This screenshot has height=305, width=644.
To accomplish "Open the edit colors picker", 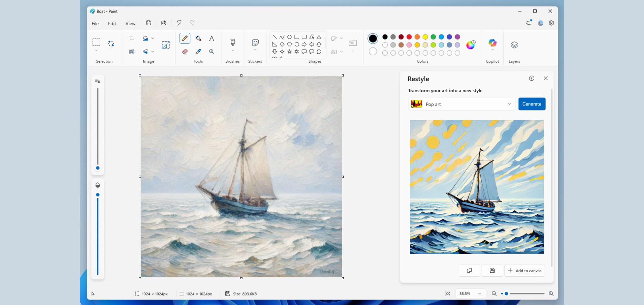I will tap(471, 45).
